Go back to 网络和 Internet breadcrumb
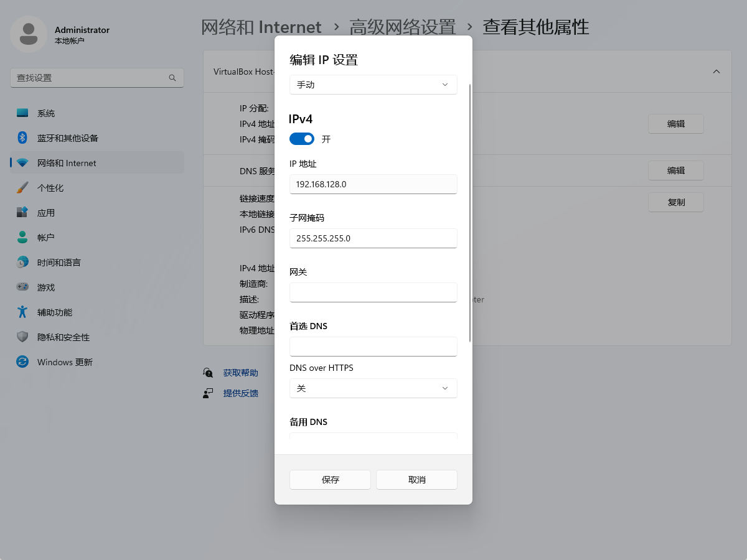The width and height of the screenshot is (747, 560). coord(261,27)
